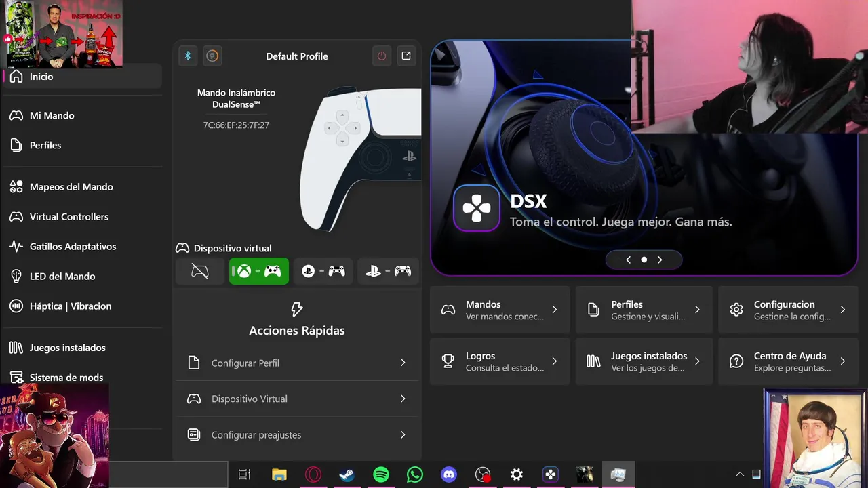Image resolution: width=868 pixels, height=488 pixels.
Task: Expand chevron on Dispositivo Virtual row
Action: click(x=403, y=399)
